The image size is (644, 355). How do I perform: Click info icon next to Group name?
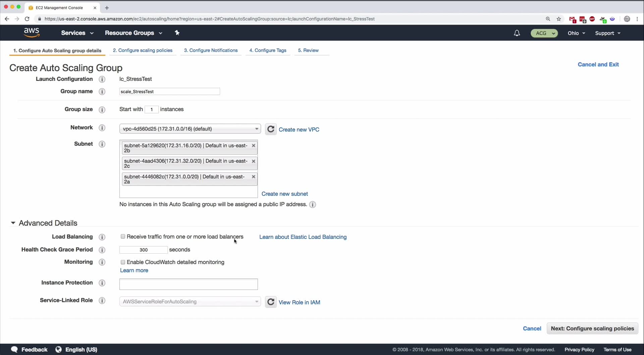pos(102,92)
